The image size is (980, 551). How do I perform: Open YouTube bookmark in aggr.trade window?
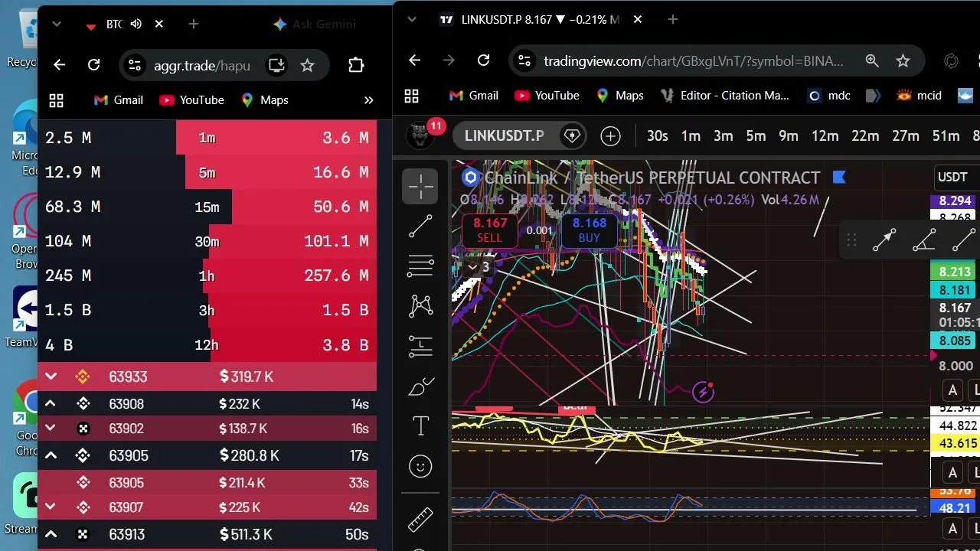click(191, 100)
